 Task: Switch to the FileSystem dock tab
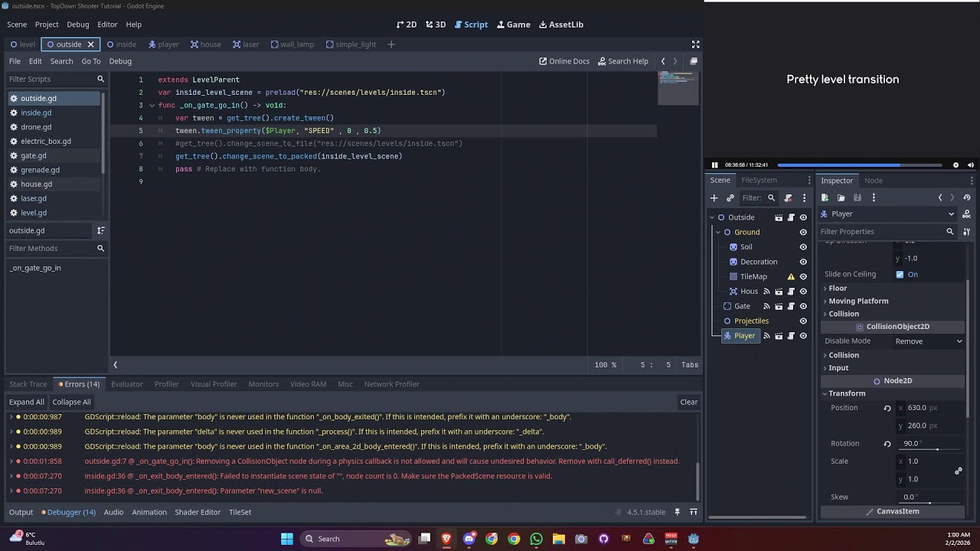[x=759, y=181]
